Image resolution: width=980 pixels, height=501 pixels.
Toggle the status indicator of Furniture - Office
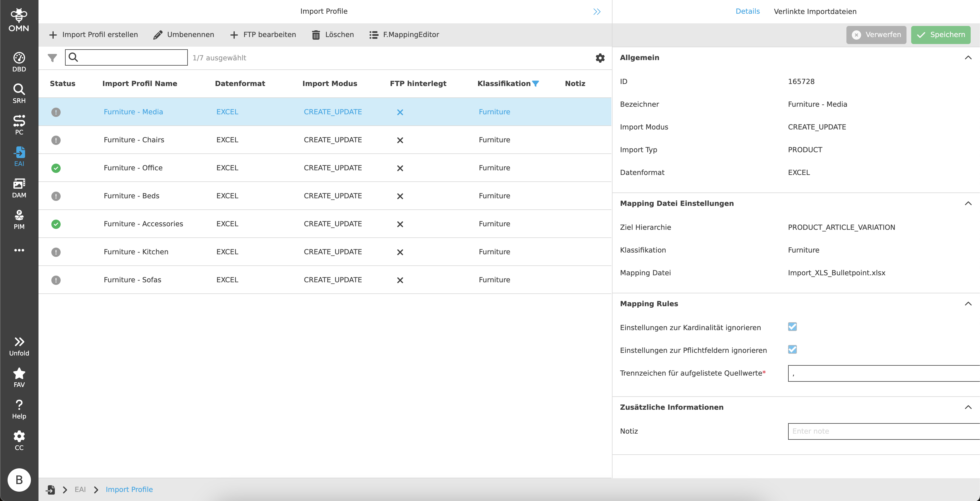[x=56, y=168]
